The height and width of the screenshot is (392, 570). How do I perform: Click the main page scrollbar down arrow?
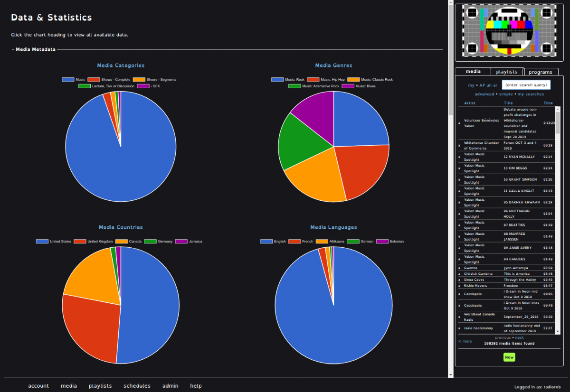point(451,374)
